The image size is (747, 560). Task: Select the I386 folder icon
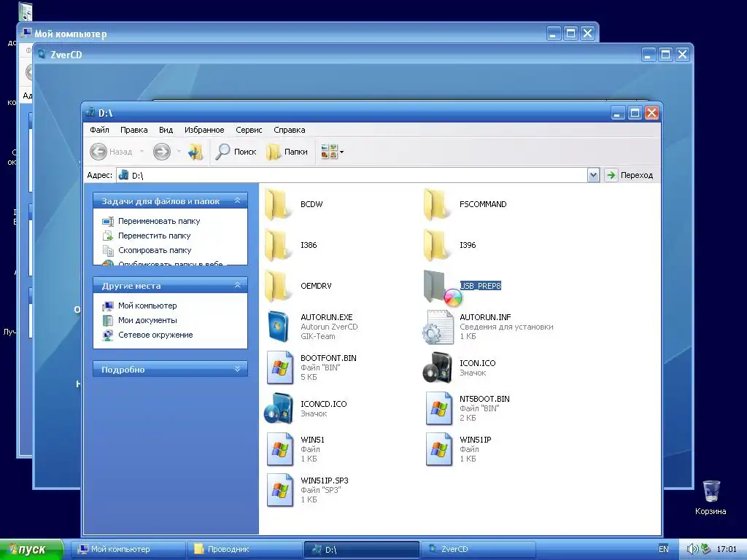278,245
